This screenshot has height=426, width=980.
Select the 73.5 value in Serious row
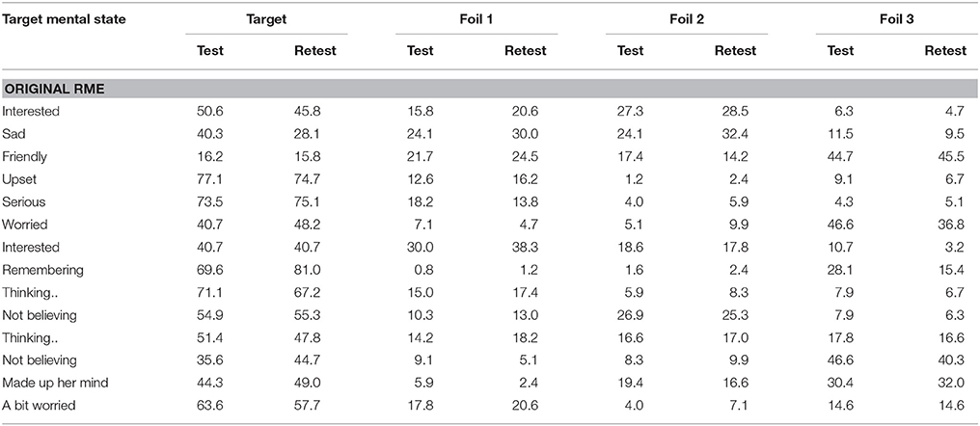click(208, 201)
